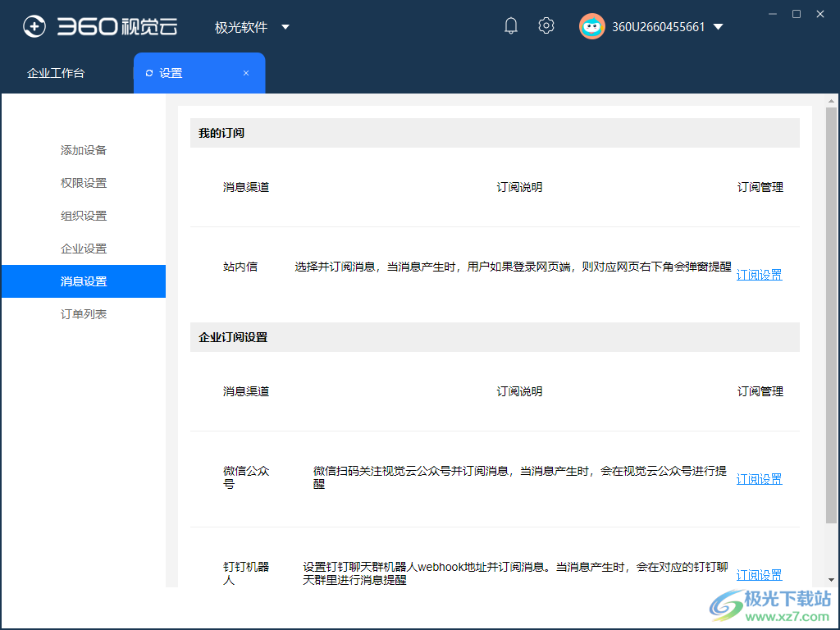
Task: Click 订阅设置 link for 微信公众号
Action: pos(759,479)
